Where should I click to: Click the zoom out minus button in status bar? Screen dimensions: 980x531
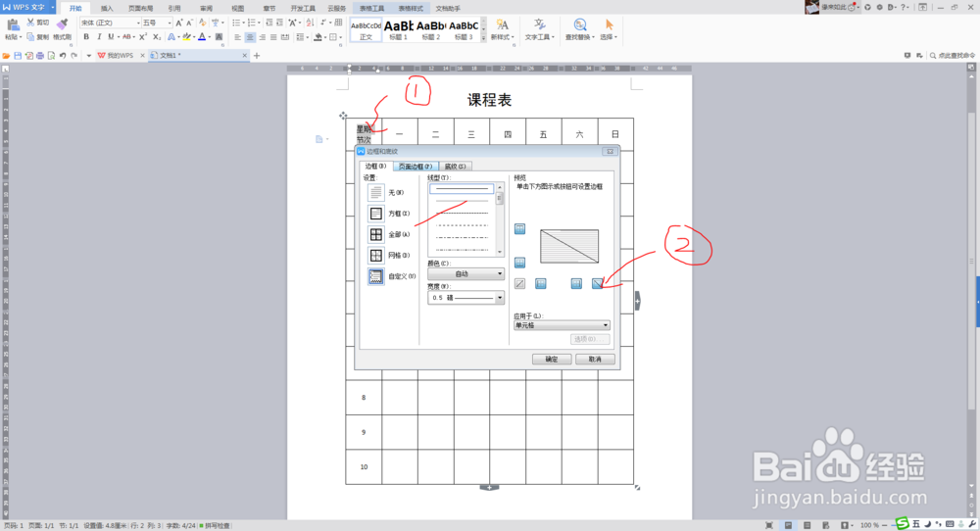(884, 525)
